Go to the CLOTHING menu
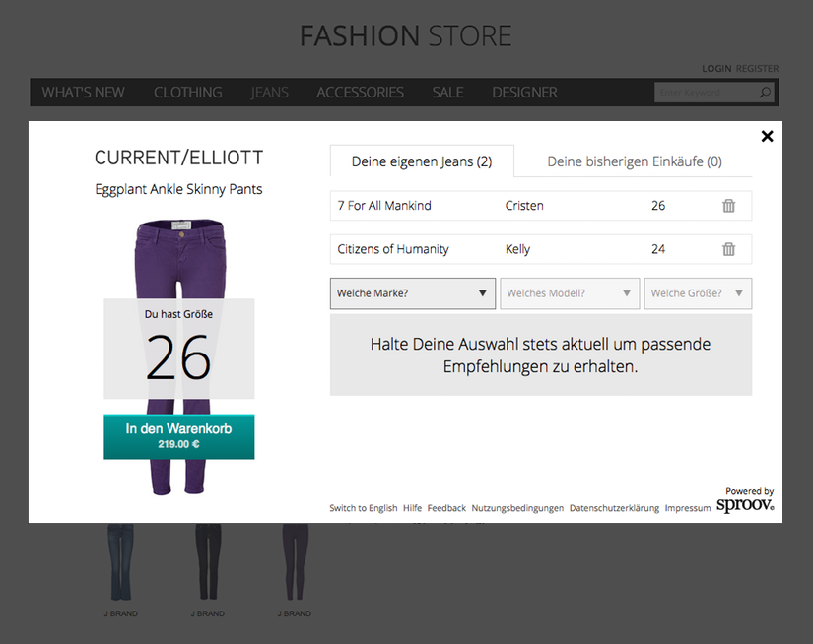 point(187,93)
